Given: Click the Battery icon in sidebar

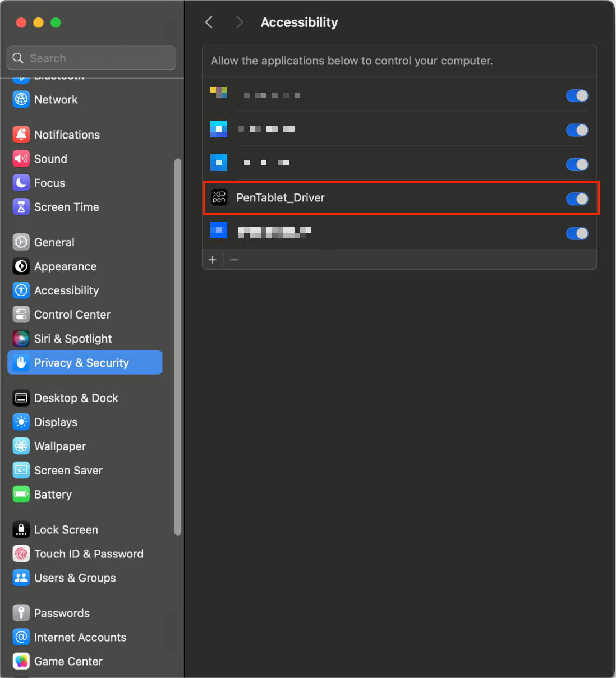Looking at the screenshot, I should coord(21,495).
